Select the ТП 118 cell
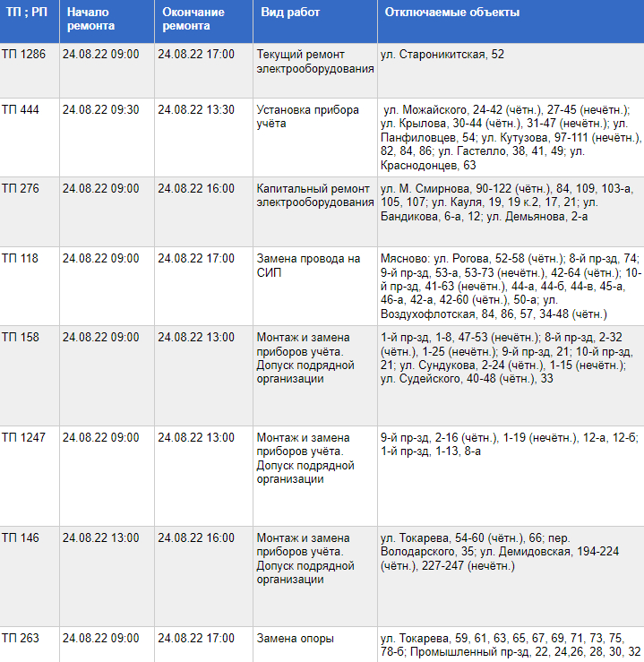The width and height of the screenshot is (644, 662). (x=21, y=259)
